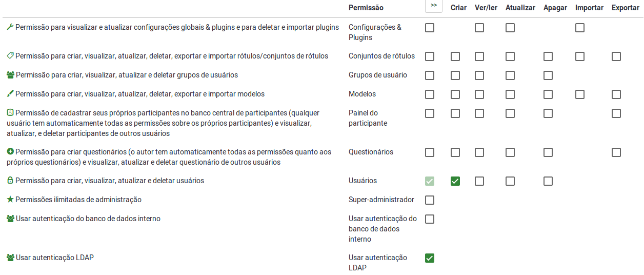644x275 pixels.
Task: Click the lock icon for users permission
Action: coord(10,181)
